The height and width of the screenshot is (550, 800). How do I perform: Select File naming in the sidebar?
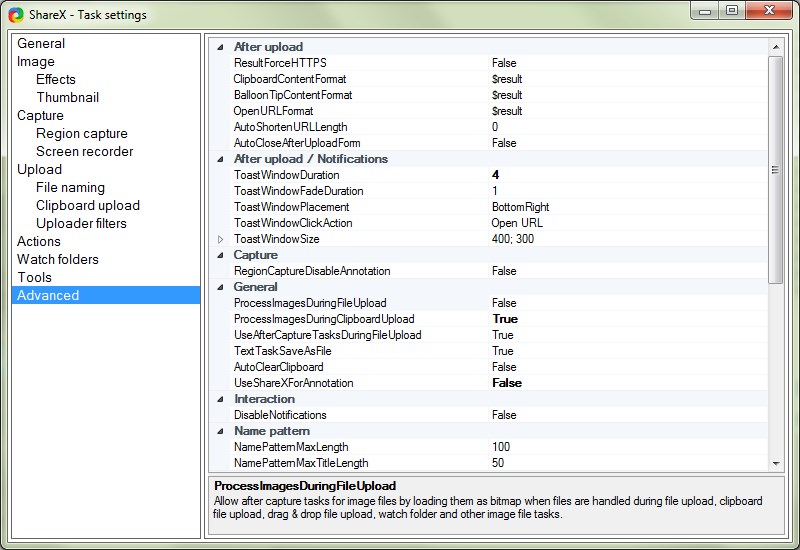tap(70, 187)
